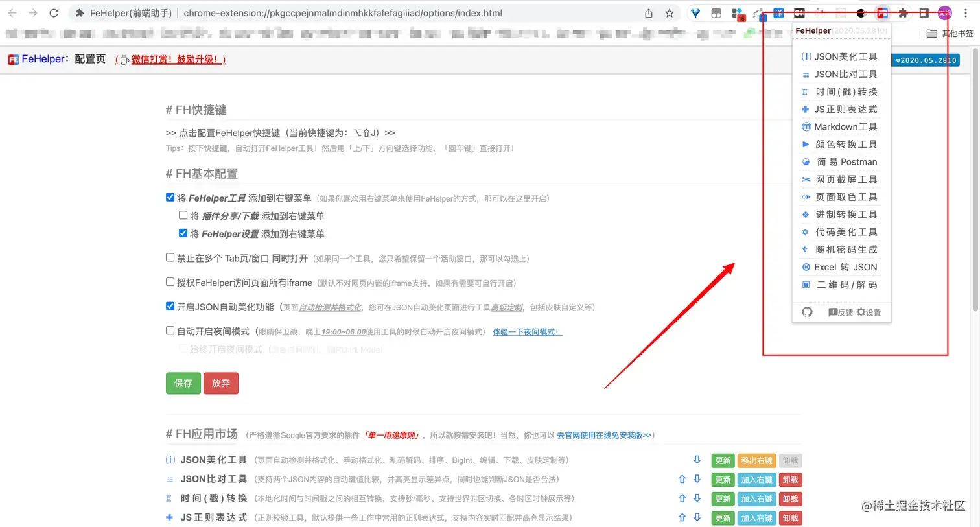This screenshot has height=527, width=980.
Task: Launch Markdown工具 from the popup
Action: [x=840, y=126]
